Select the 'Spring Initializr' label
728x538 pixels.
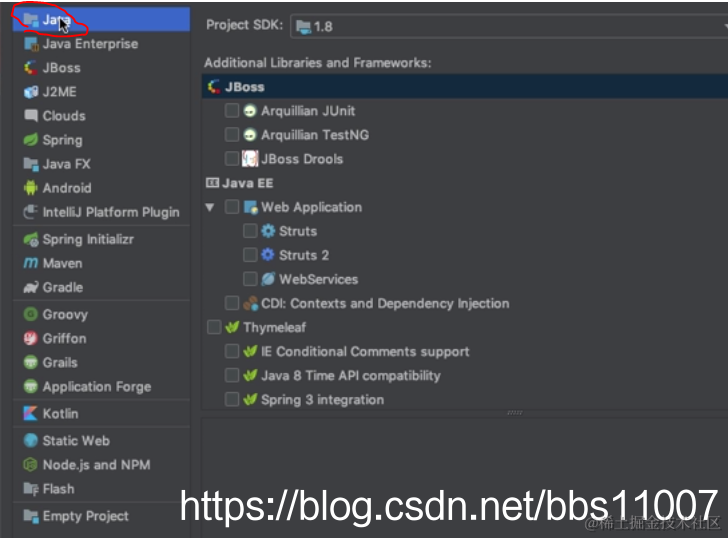(88, 239)
